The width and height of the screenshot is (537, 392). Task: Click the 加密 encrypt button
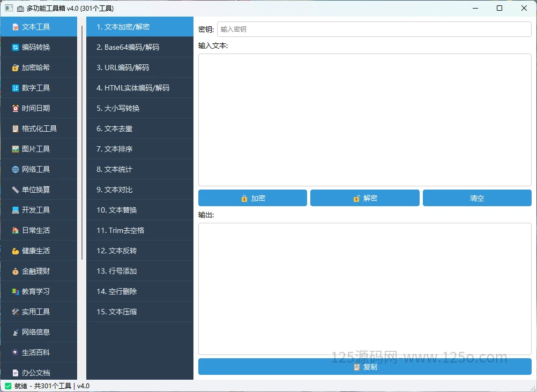pos(252,198)
